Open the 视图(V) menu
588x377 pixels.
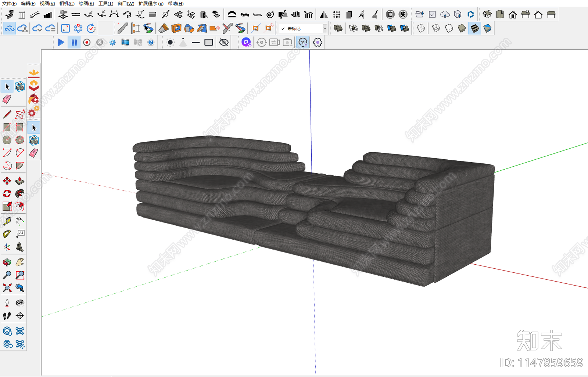[x=47, y=4]
